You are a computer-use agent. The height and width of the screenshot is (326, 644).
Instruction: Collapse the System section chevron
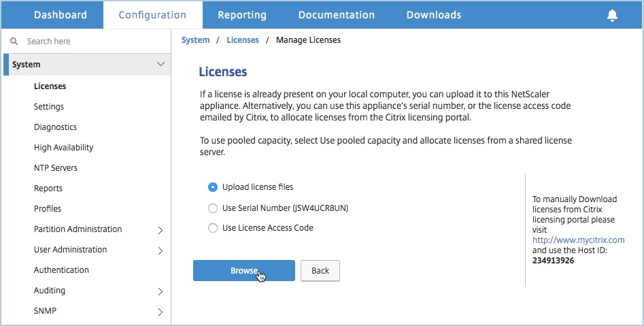160,64
